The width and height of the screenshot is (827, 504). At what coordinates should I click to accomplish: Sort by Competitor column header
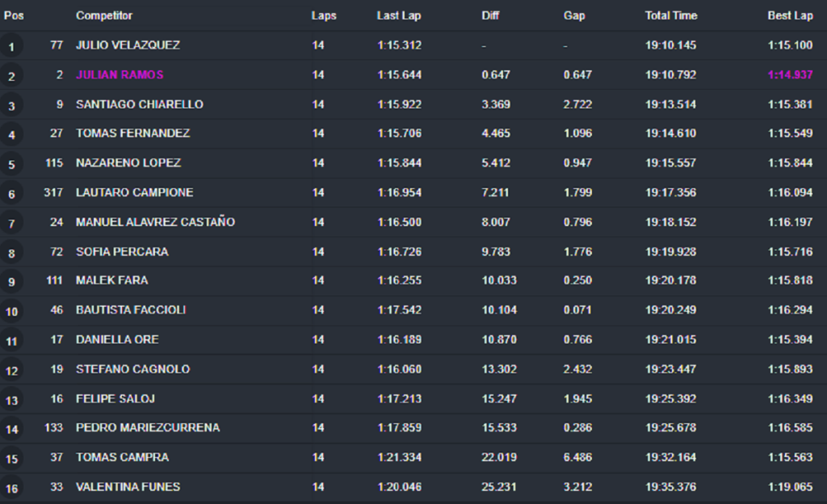click(x=104, y=15)
